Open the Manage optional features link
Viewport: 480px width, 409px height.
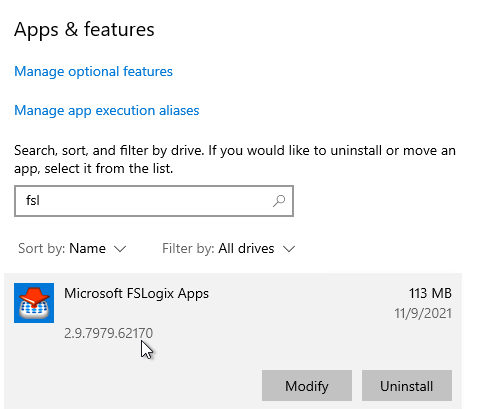tap(93, 72)
